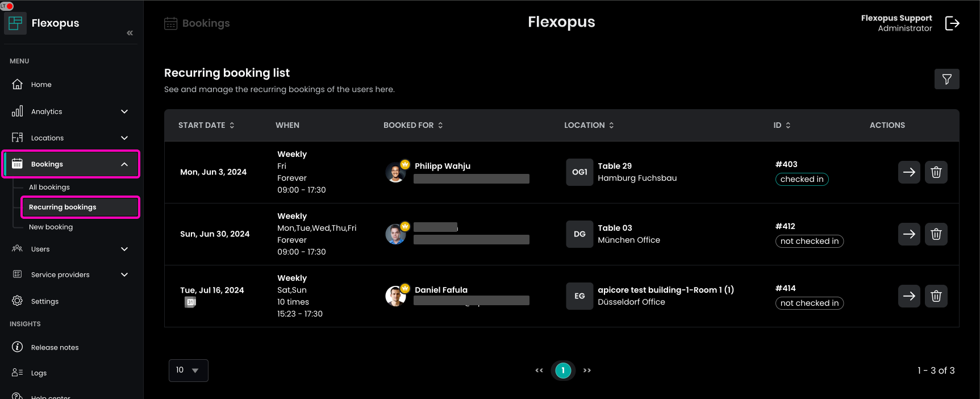
Task: Sort table by Start Date column
Action: click(x=206, y=125)
